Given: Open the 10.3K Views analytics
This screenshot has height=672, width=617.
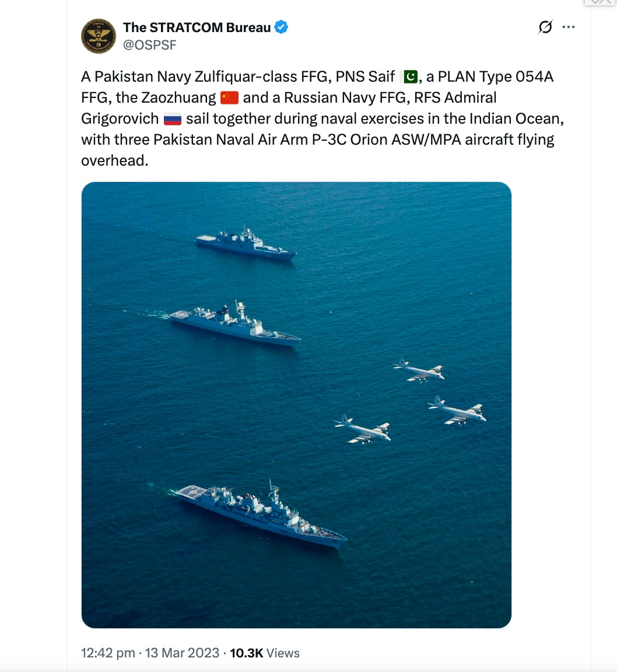Looking at the screenshot, I should coord(265,653).
